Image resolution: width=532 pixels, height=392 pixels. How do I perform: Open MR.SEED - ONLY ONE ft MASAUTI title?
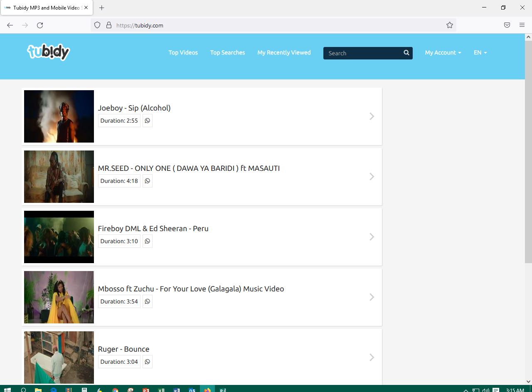189,168
